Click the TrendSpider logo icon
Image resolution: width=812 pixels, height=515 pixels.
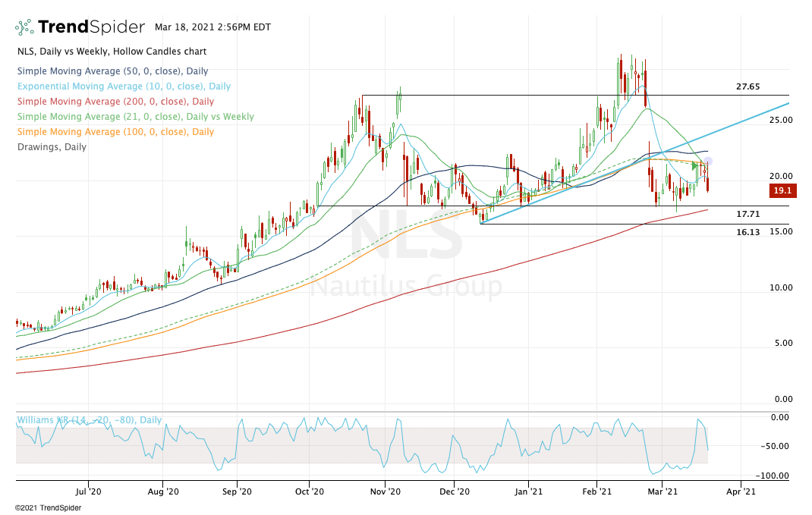click(24, 27)
